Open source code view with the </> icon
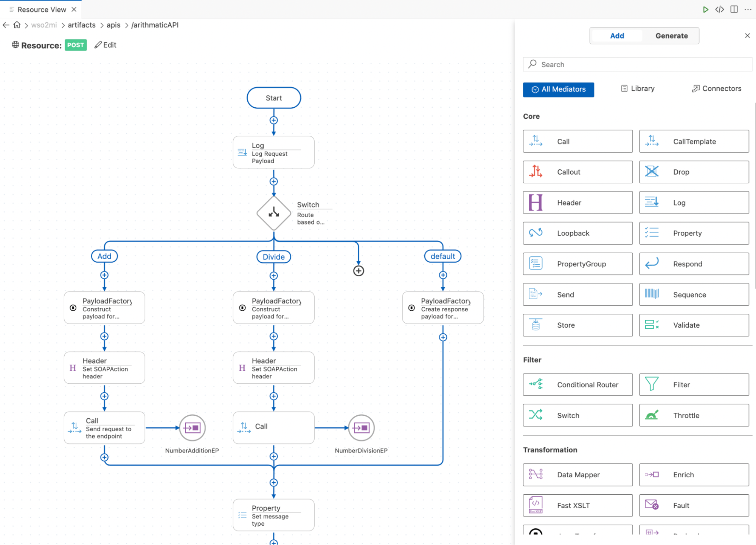The image size is (756, 545). pos(719,9)
